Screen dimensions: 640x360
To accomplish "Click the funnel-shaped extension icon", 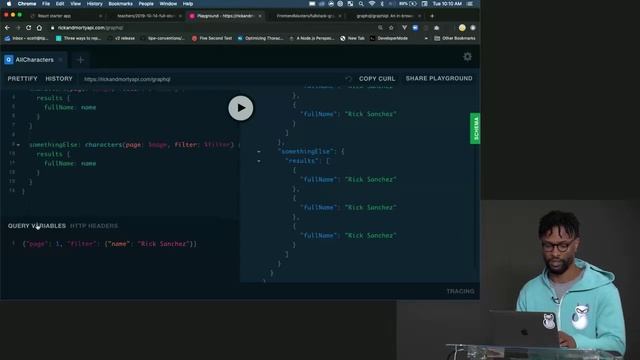I will pyautogui.click(x=404, y=28).
